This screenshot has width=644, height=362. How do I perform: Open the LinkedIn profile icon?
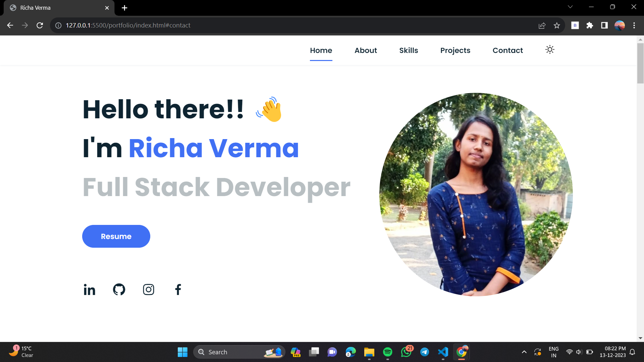pyautogui.click(x=90, y=290)
